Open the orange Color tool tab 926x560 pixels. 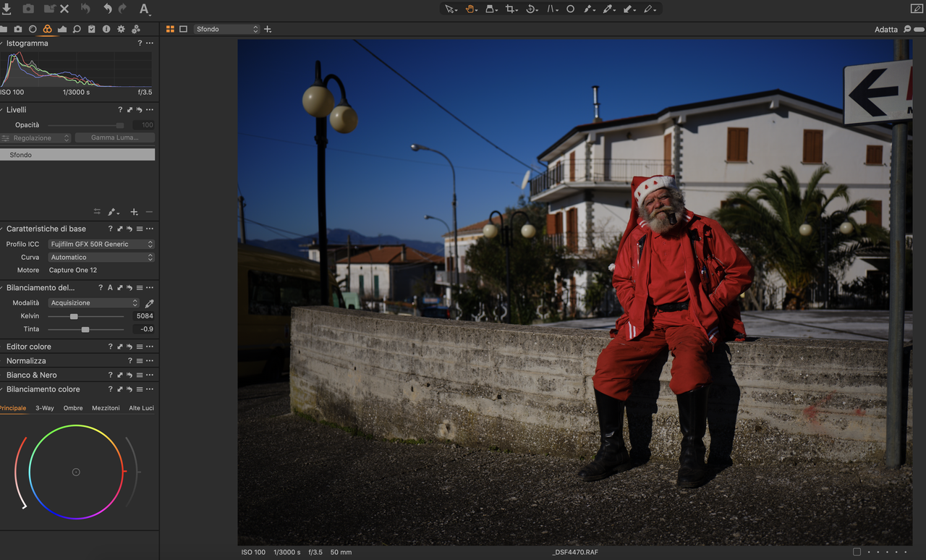pos(47,29)
